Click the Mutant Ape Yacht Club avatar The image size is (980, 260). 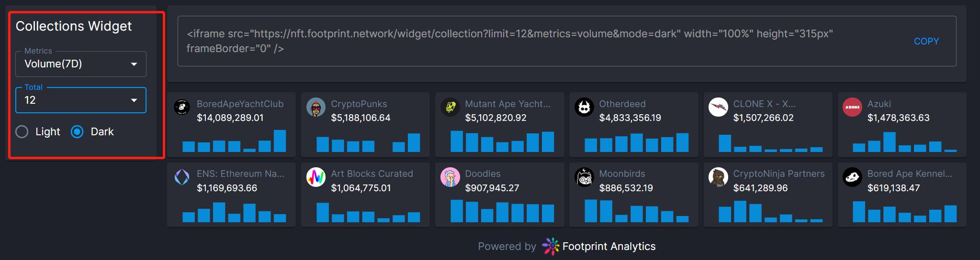pyautogui.click(x=450, y=108)
